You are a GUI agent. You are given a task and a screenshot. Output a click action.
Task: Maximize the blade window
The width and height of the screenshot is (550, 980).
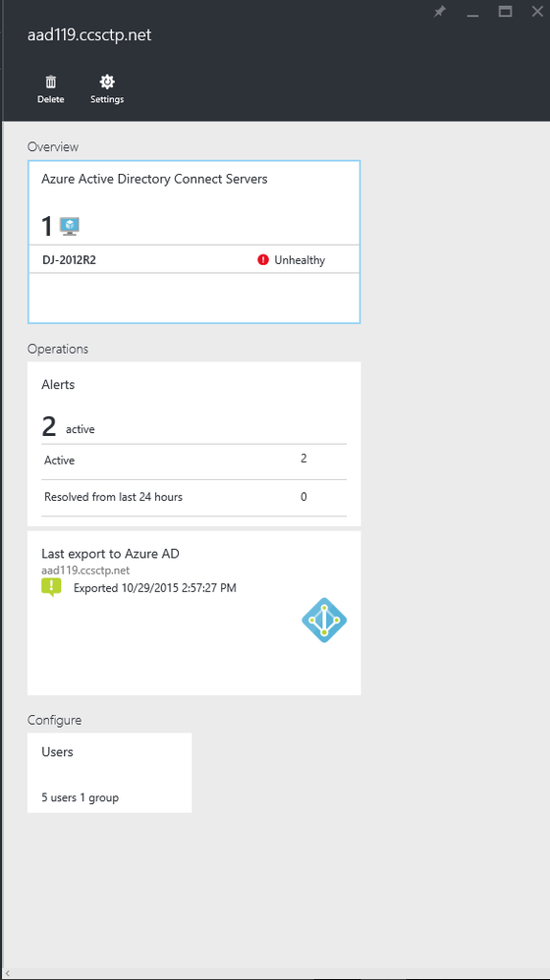[x=506, y=11]
